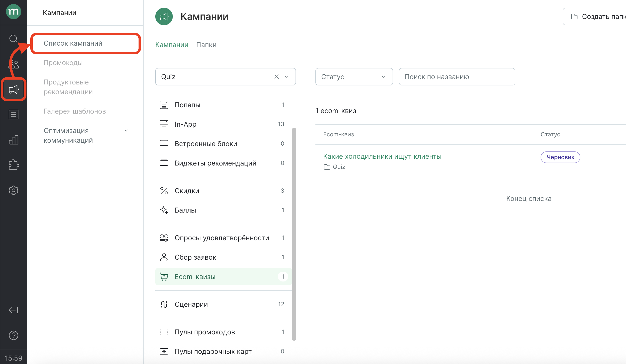The width and height of the screenshot is (626, 364).
Task: Click the Попапы category icon
Action: coord(164,105)
